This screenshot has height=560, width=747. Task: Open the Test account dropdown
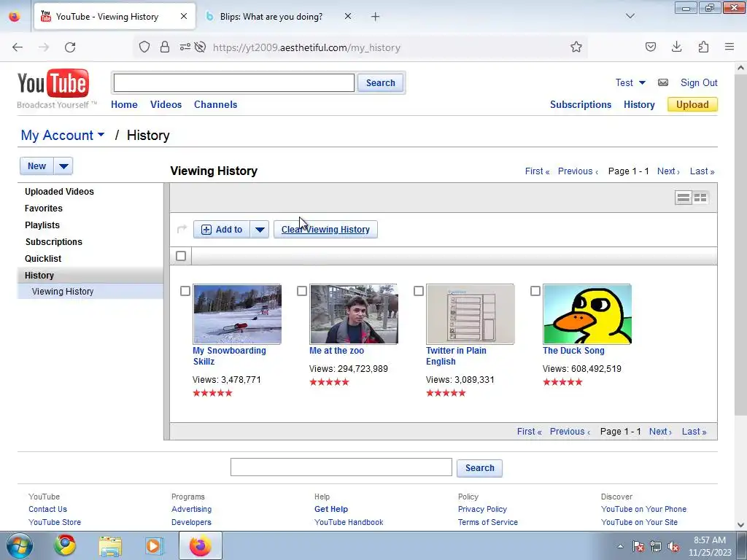click(630, 83)
